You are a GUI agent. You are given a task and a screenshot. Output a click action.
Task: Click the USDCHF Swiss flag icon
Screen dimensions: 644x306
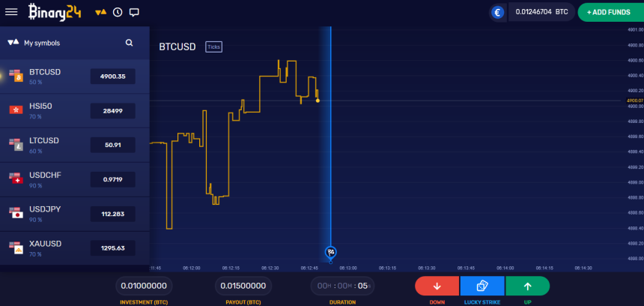pyautogui.click(x=16, y=178)
